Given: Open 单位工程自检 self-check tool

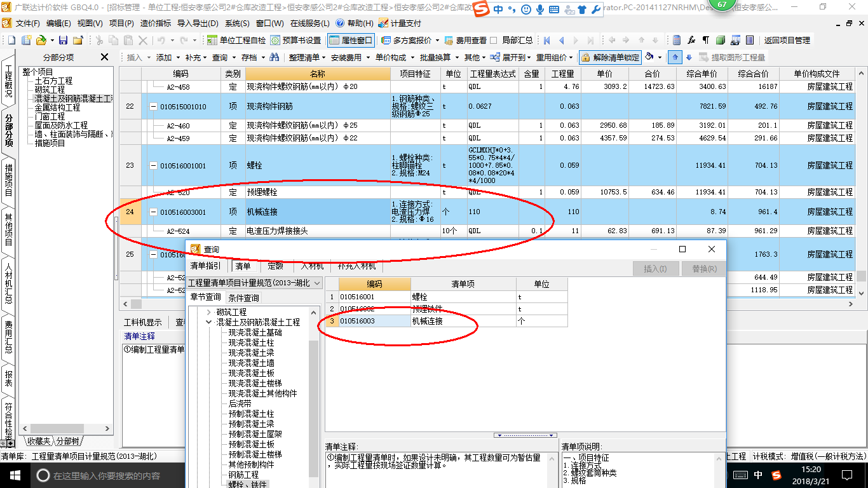Looking at the screenshot, I should pyautogui.click(x=237, y=40).
